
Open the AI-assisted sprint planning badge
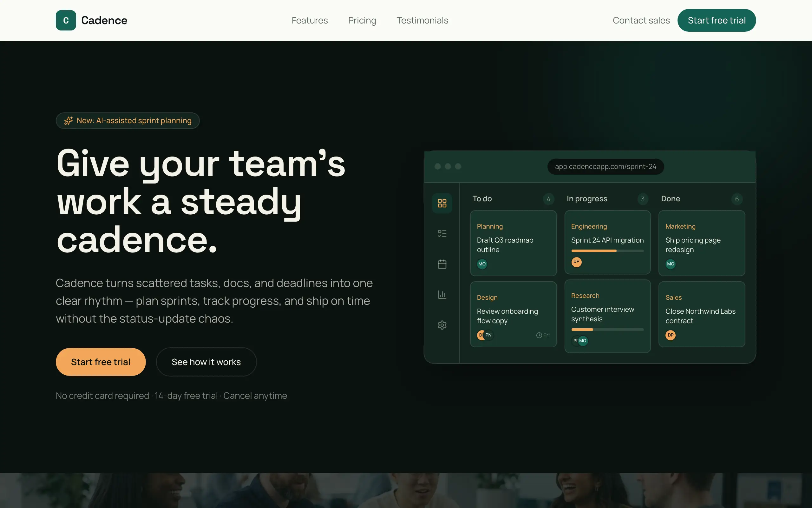(x=128, y=121)
